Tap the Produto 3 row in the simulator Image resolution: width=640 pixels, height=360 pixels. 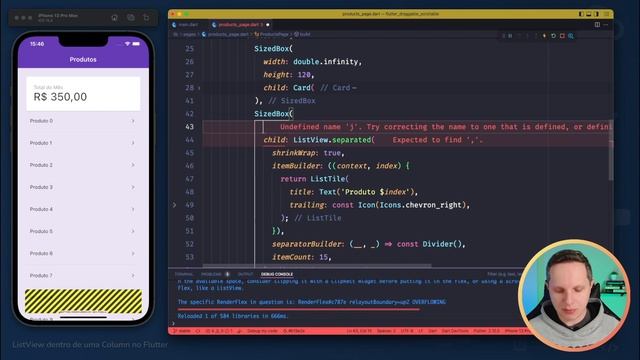tap(83, 187)
